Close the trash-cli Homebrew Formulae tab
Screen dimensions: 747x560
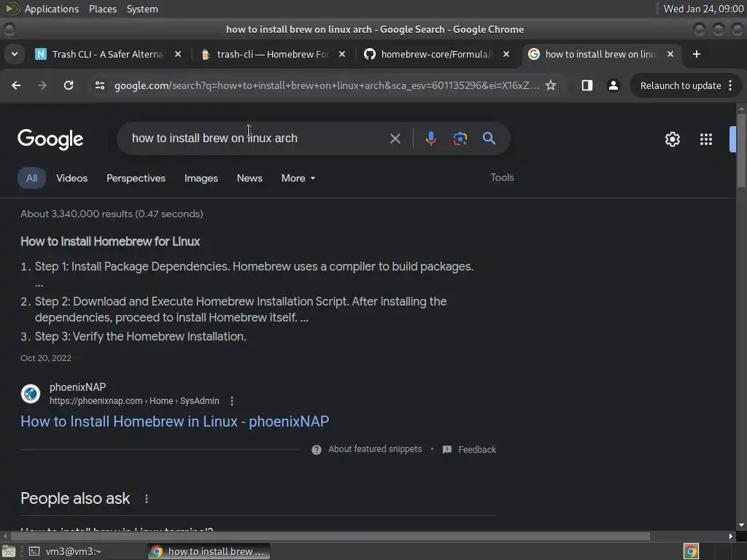click(x=342, y=54)
